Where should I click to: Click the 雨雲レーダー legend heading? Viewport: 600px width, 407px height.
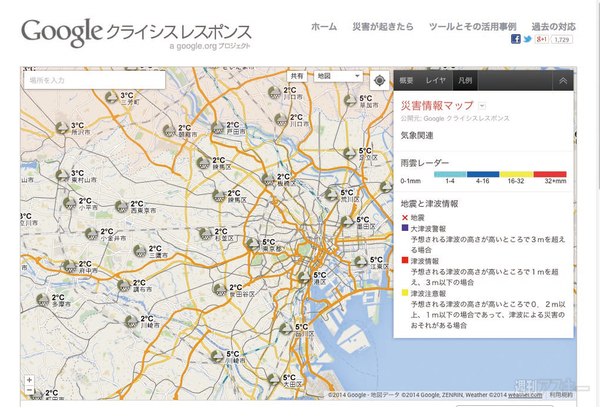(x=425, y=163)
